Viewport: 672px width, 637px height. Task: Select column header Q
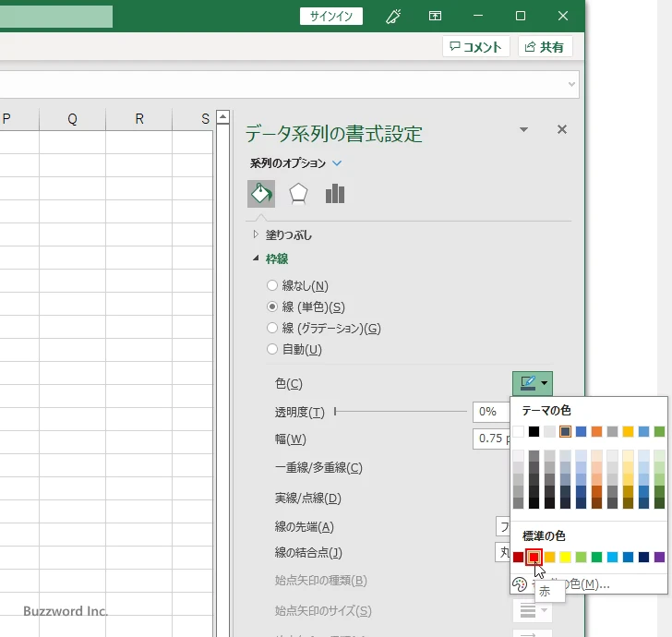click(x=72, y=119)
